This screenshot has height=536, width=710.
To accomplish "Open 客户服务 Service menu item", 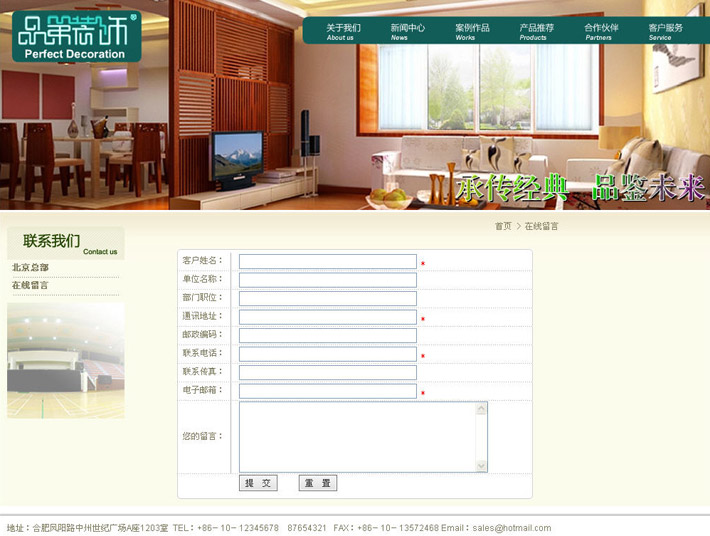I will 665,32.
